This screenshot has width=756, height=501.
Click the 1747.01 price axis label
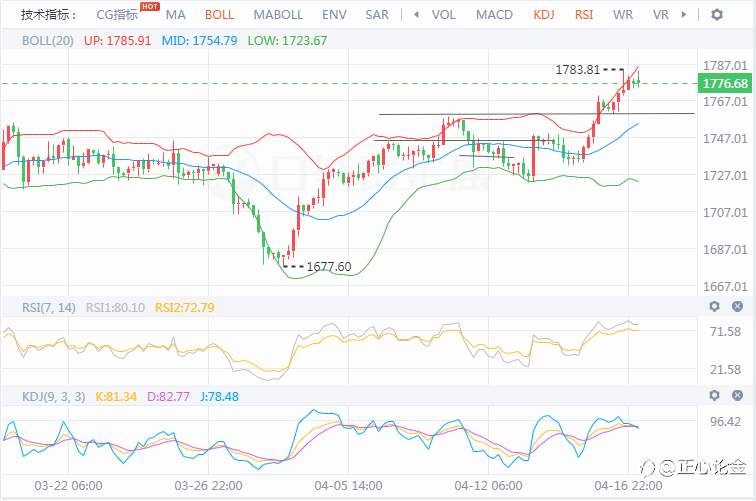[x=725, y=139]
